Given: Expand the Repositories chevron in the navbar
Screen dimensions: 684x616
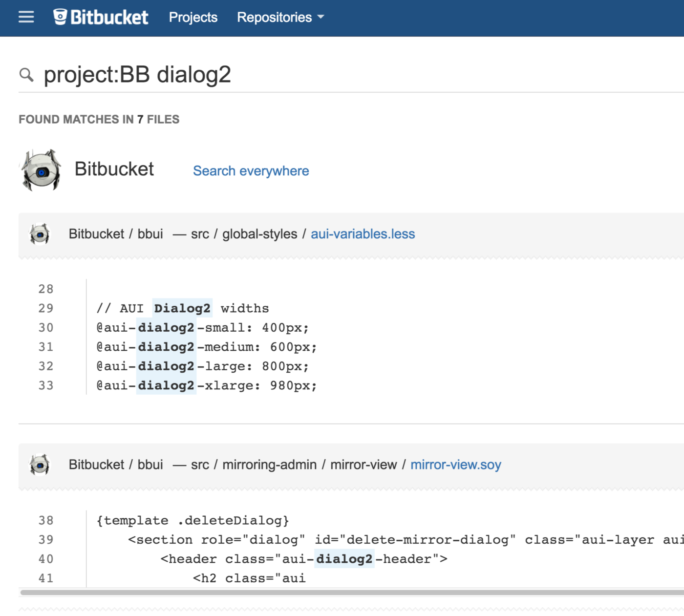Looking at the screenshot, I should tap(321, 17).
